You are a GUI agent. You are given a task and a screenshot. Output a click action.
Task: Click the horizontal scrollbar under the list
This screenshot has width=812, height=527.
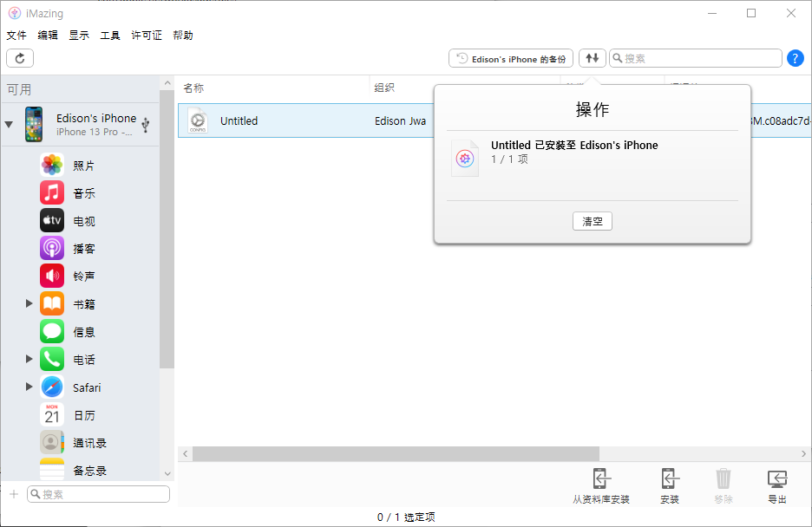click(396, 454)
